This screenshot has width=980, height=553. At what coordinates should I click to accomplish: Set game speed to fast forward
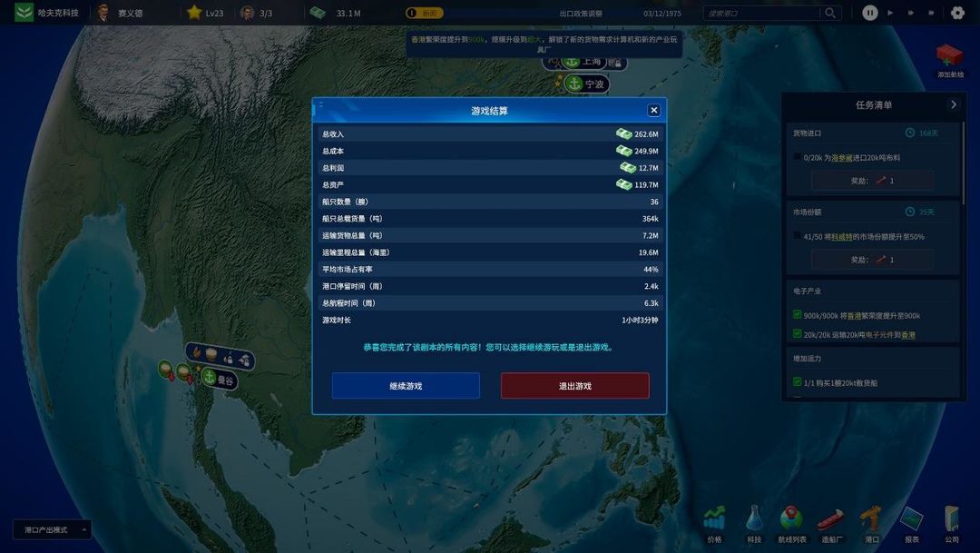point(911,13)
